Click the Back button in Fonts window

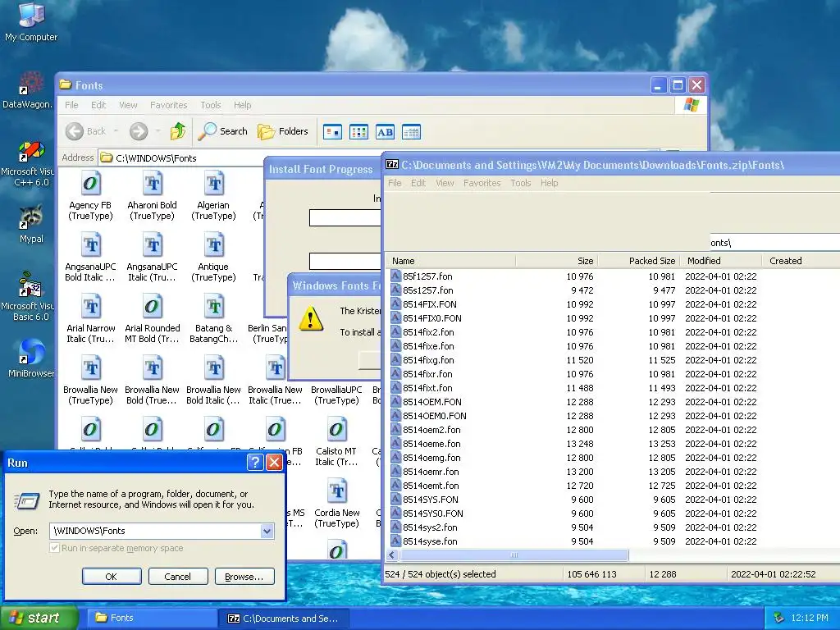click(x=85, y=131)
